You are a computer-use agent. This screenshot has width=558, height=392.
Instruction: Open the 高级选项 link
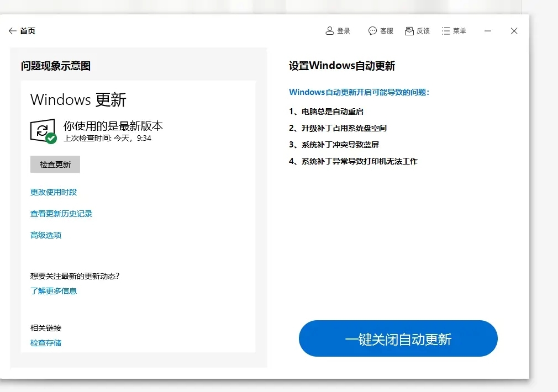(x=46, y=235)
